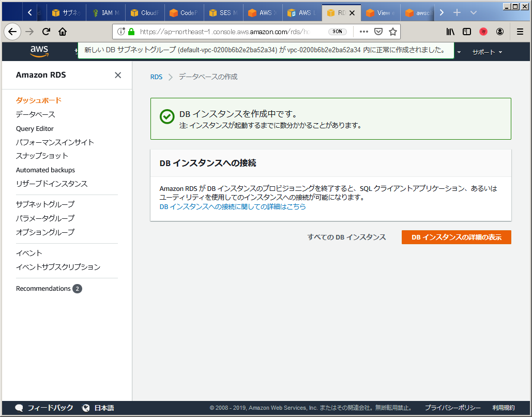The image size is (532, 417).
Task: Switch to the CodeP tab
Action: [185, 13]
